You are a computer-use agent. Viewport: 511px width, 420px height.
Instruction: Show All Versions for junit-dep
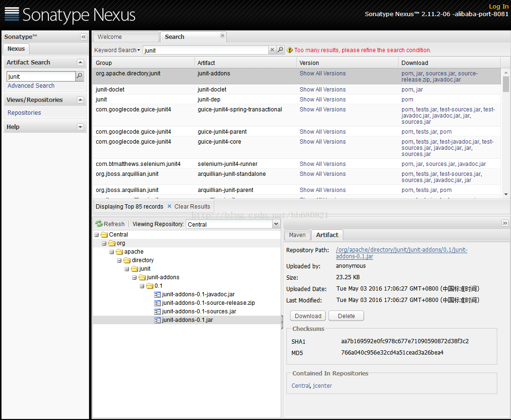[x=323, y=100]
